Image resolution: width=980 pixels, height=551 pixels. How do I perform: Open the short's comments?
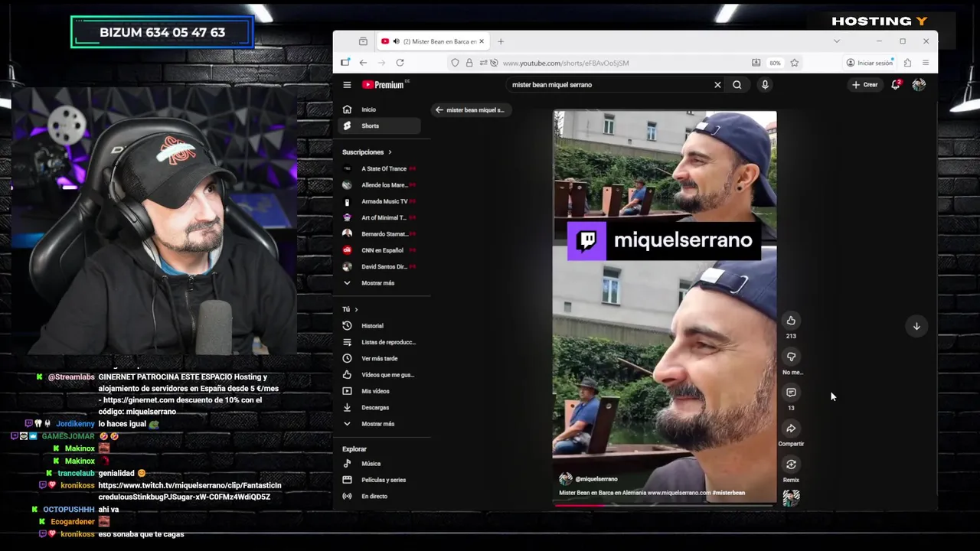[791, 393]
